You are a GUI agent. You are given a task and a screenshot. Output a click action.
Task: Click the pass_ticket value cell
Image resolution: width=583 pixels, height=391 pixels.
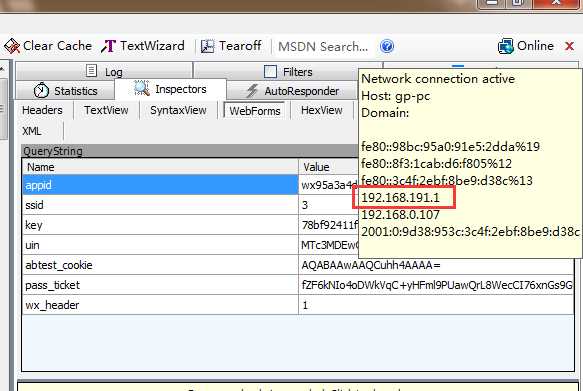(x=437, y=285)
